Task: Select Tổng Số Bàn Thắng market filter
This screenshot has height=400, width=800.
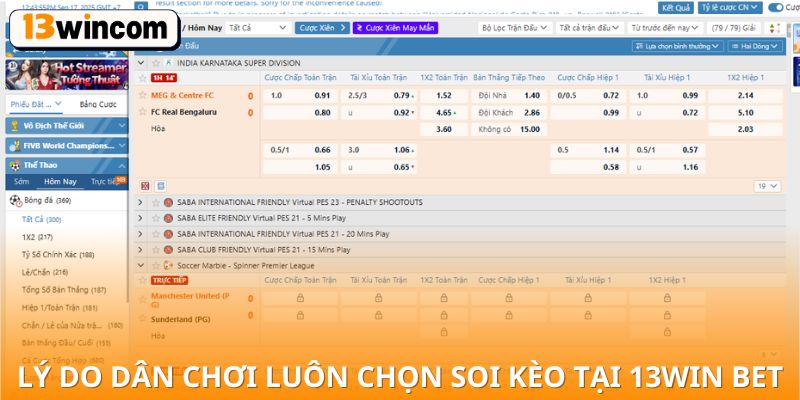Action: click(x=64, y=290)
